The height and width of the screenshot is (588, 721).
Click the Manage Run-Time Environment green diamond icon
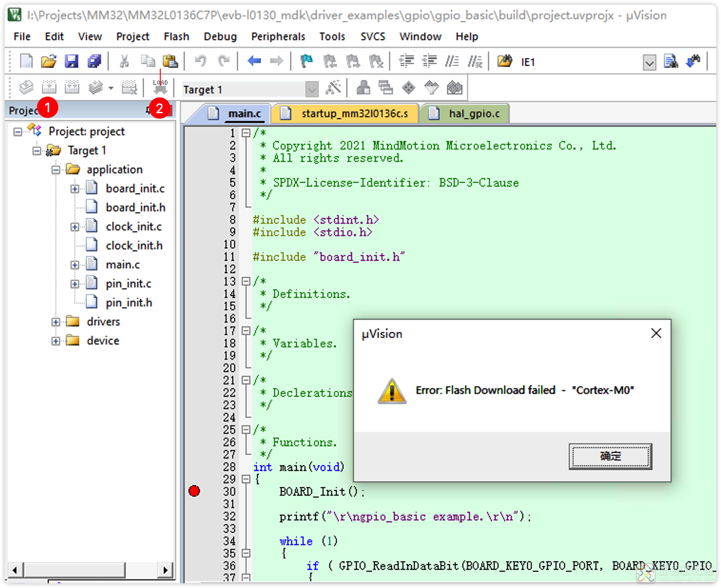click(x=409, y=88)
